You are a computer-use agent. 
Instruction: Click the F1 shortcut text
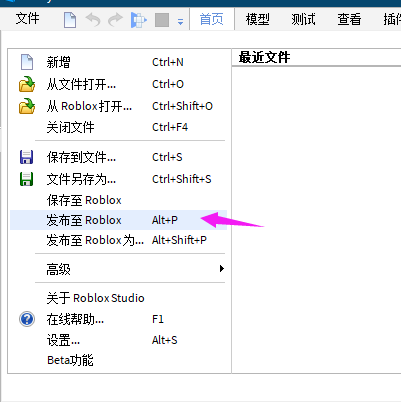158,319
